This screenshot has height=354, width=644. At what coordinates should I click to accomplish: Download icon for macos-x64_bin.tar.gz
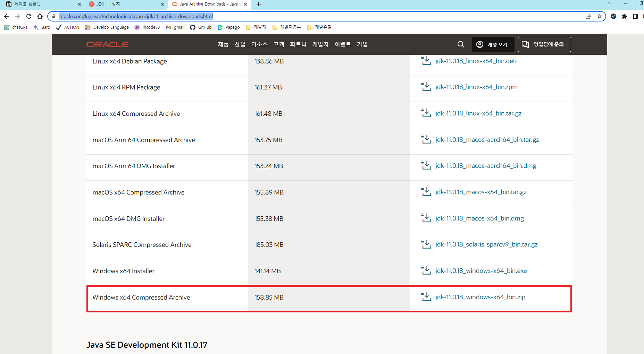pyautogui.click(x=426, y=191)
